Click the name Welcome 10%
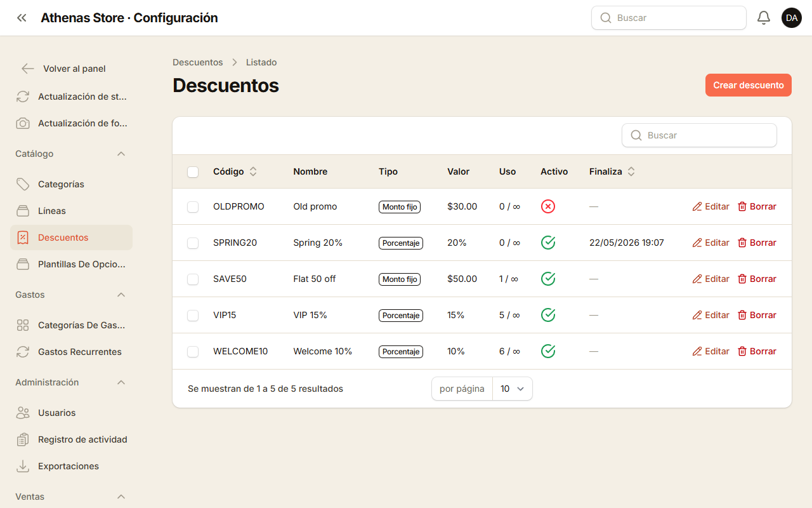 [323, 351]
